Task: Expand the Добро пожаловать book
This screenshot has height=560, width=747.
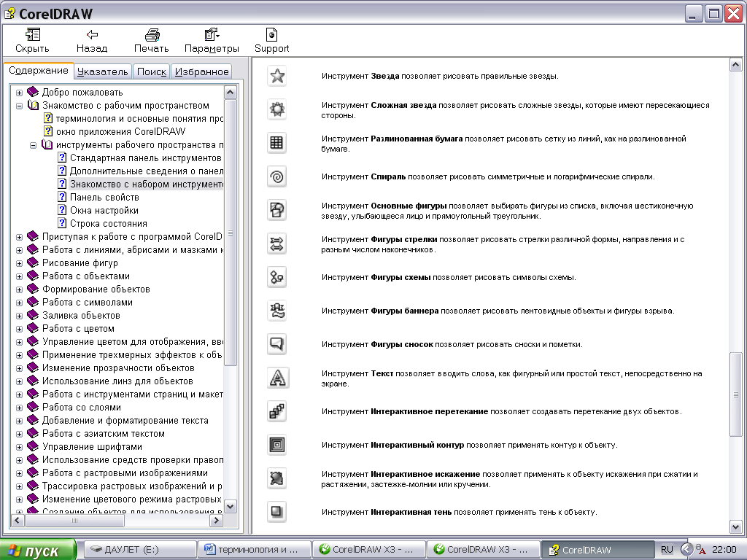Action: 19,93
